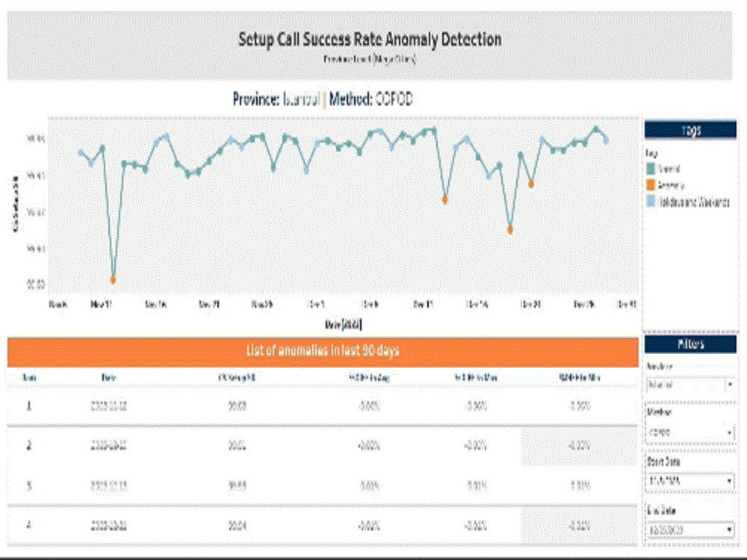Select the lowest orange anomaly point on chart
This screenshot has width=747, height=560.
pos(112,279)
